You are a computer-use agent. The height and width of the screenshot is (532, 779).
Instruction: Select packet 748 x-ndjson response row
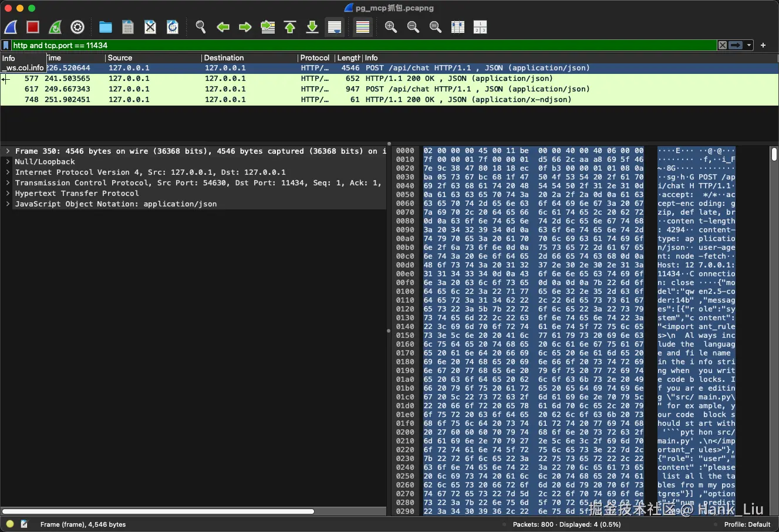click(389, 100)
